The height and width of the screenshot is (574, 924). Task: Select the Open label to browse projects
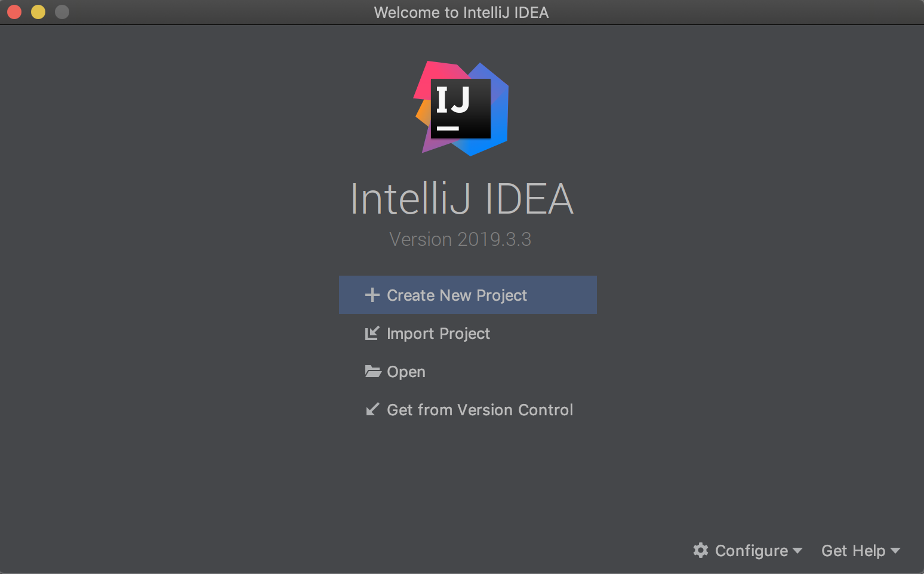(x=406, y=372)
